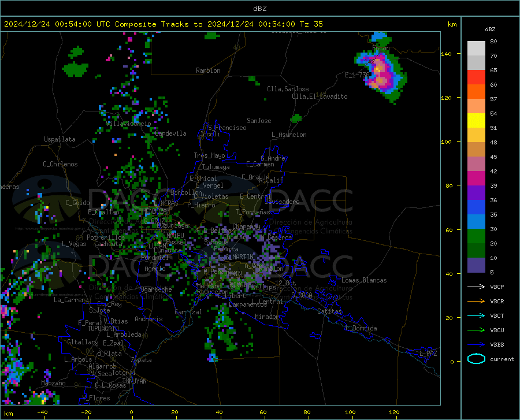Click the Anchoris label
Viewport: 520px width, 420px height.
[148, 319]
